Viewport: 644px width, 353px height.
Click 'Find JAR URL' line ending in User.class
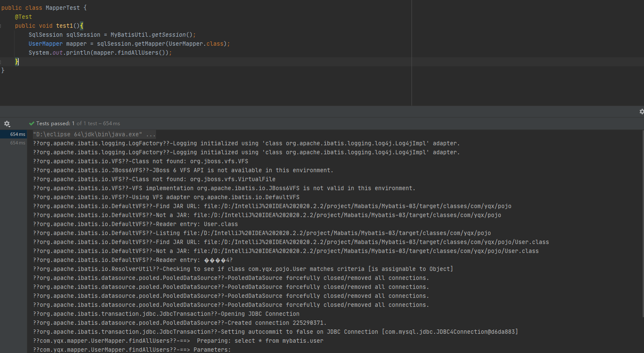(x=291, y=242)
